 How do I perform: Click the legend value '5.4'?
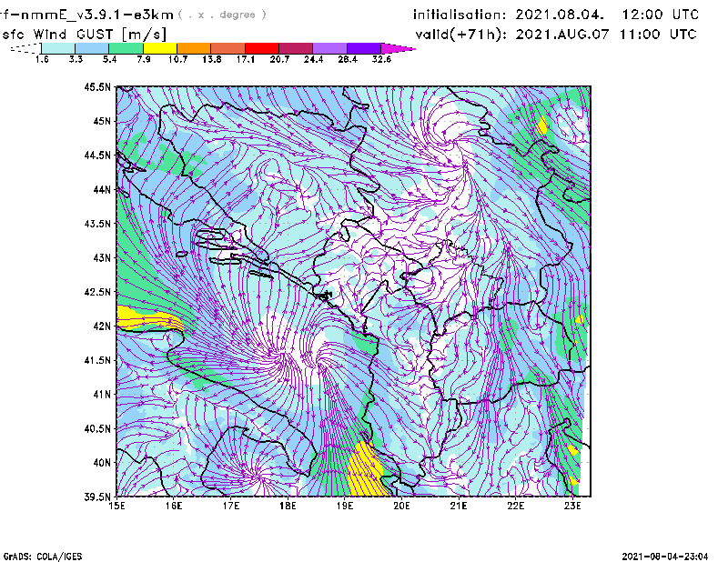109,59
